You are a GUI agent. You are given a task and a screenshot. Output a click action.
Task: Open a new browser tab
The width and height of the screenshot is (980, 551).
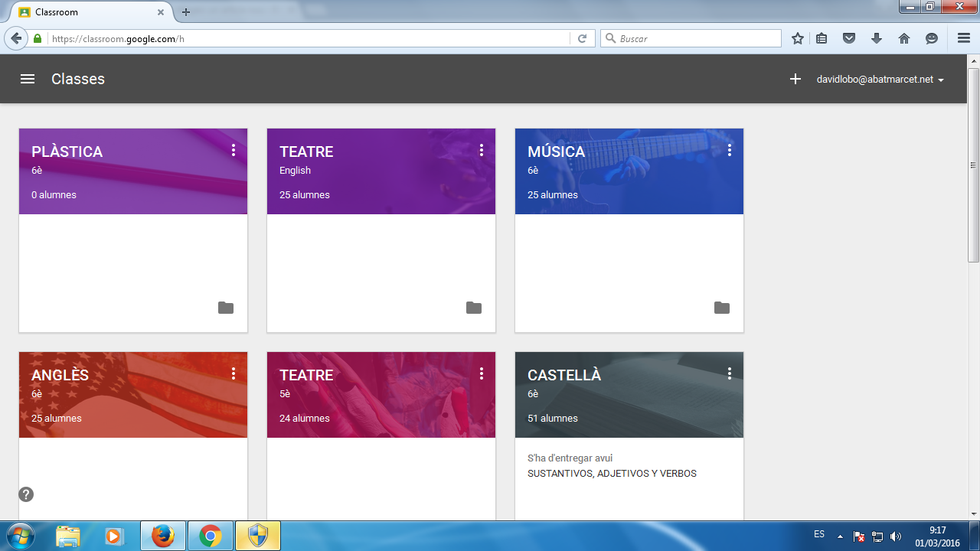[x=185, y=12]
